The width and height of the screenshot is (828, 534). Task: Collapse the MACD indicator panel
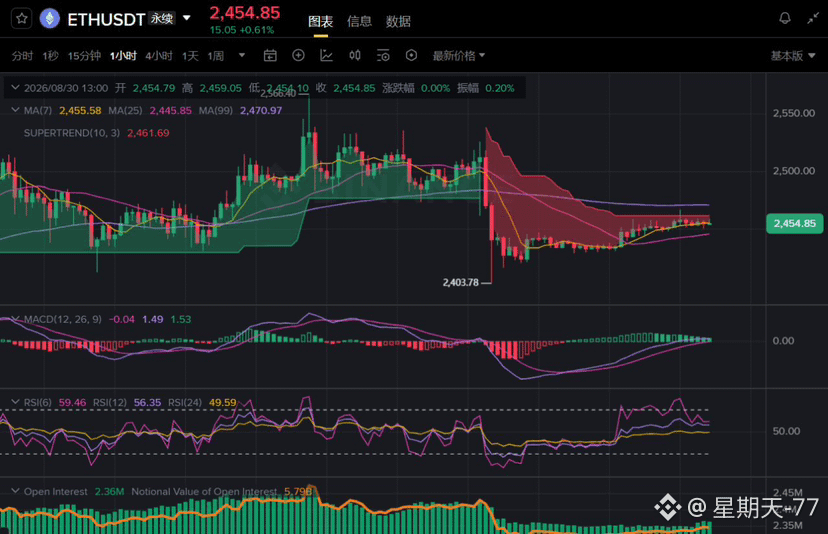click(x=15, y=319)
